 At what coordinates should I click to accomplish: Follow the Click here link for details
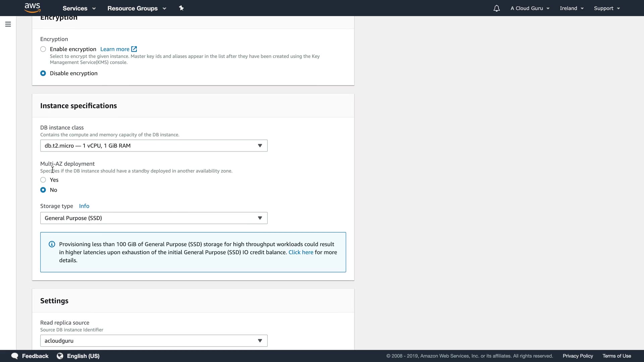301,252
